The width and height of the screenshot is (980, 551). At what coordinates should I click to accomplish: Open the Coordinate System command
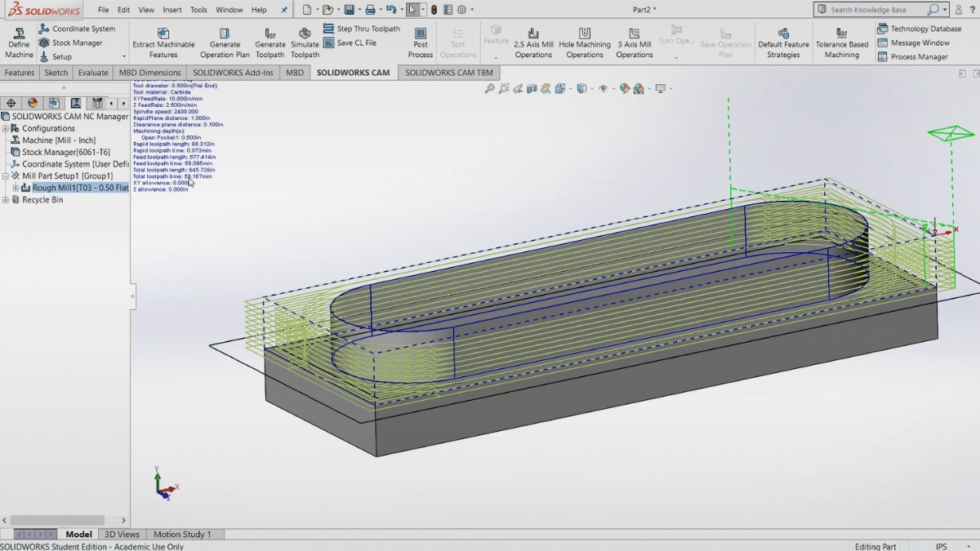click(77, 29)
